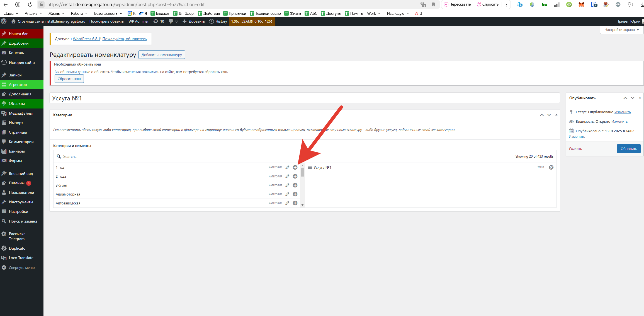Viewport: 644px width, 316px height.
Task: Click the pencil edit icon for '2 года'
Action: (x=287, y=176)
